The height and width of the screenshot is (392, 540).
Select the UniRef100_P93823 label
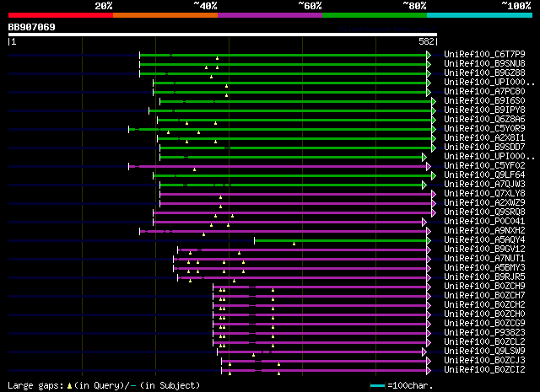coord(484,333)
